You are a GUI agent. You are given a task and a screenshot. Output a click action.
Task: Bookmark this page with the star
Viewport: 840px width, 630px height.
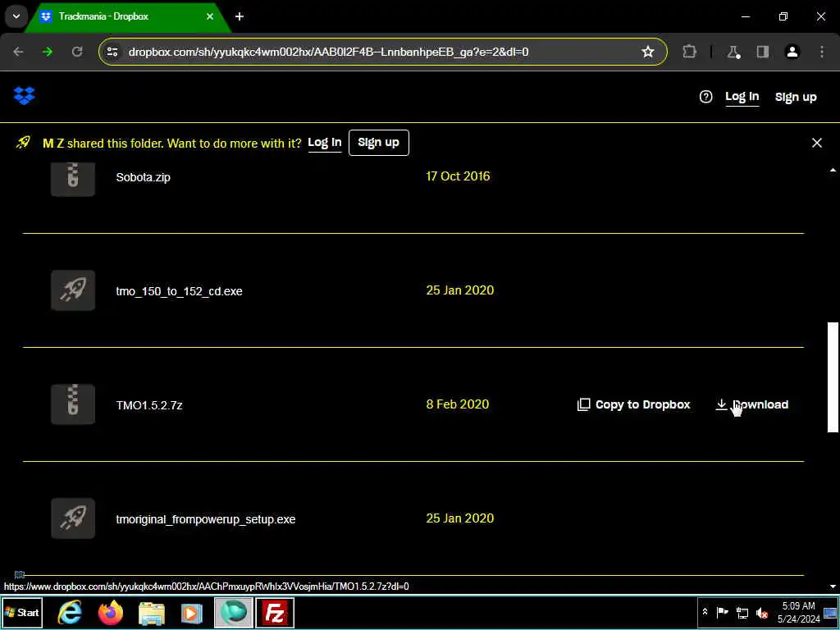tap(648, 52)
